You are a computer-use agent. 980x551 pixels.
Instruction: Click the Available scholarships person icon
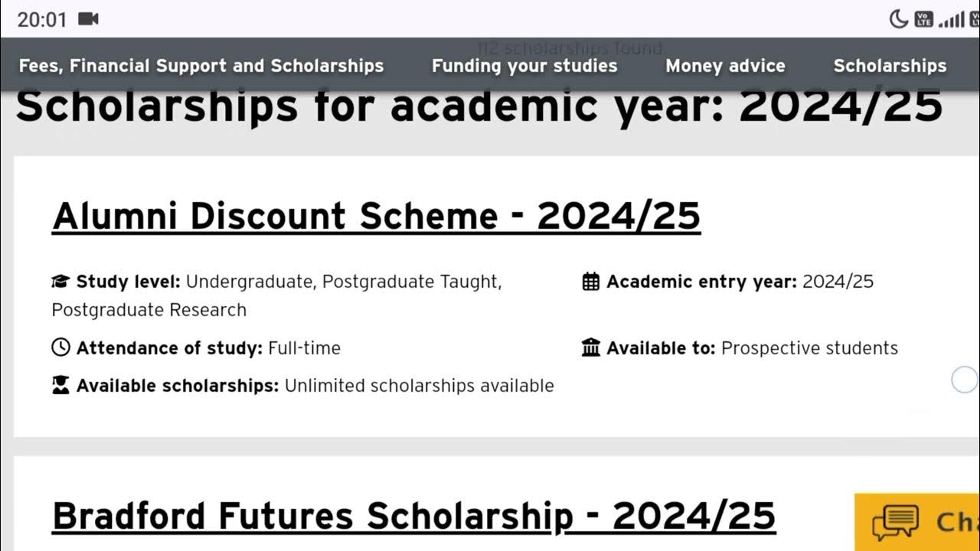click(60, 386)
